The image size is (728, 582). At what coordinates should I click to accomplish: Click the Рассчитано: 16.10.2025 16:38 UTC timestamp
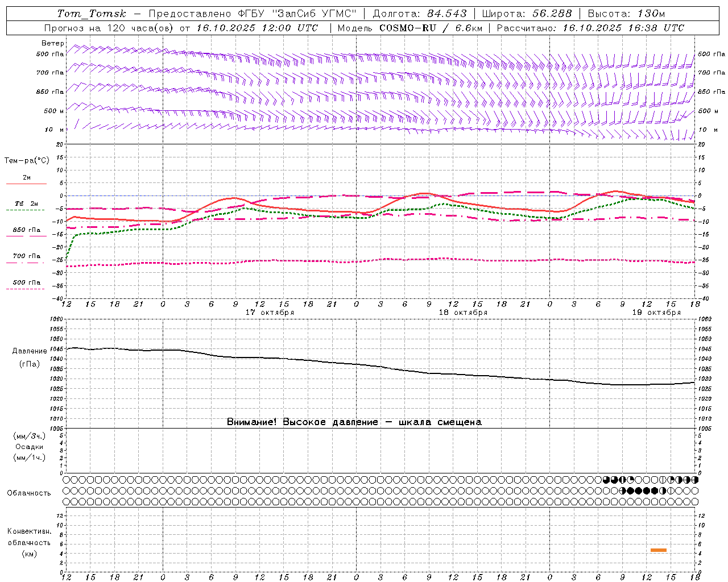pos(590,28)
